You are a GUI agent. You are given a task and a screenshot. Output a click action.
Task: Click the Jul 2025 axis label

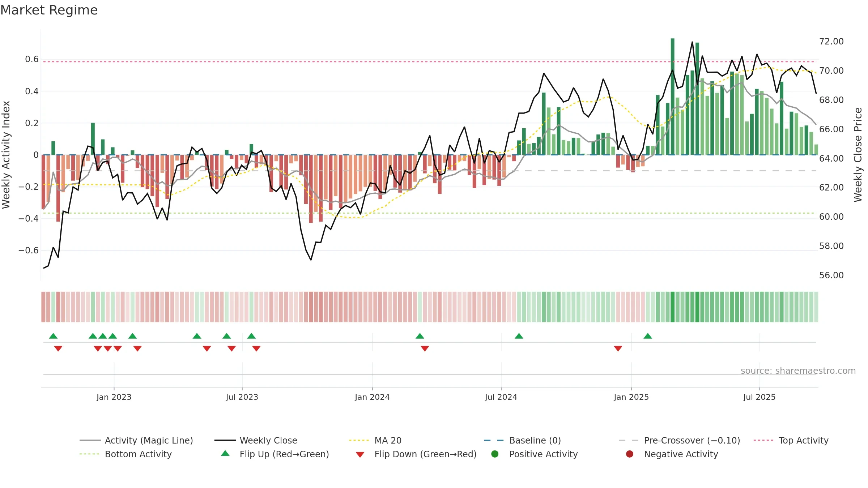[759, 397]
